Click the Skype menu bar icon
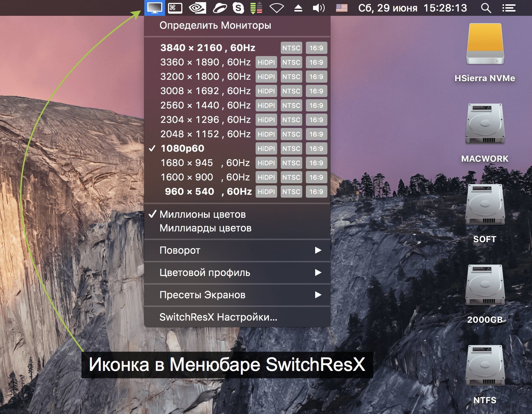532x414 pixels. [x=238, y=8]
